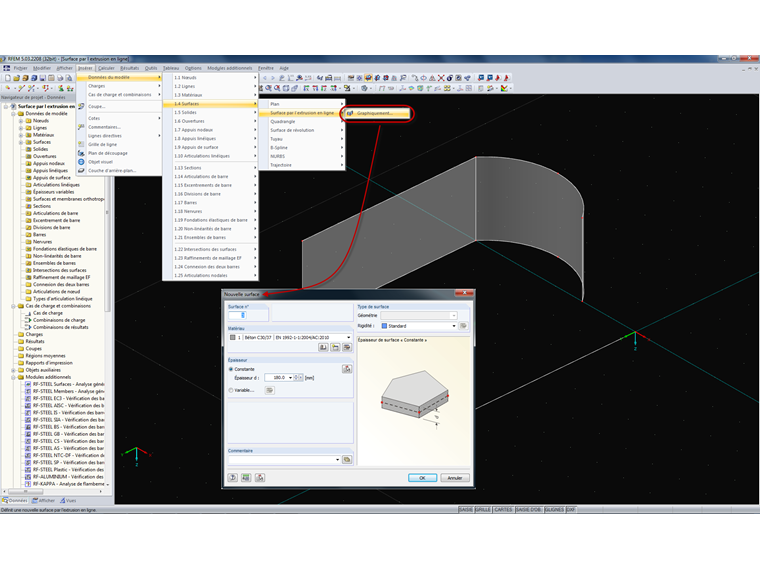This screenshot has height=570, width=760.
Task: Open the Géométrie dropdown
Action: tap(454, 316)
